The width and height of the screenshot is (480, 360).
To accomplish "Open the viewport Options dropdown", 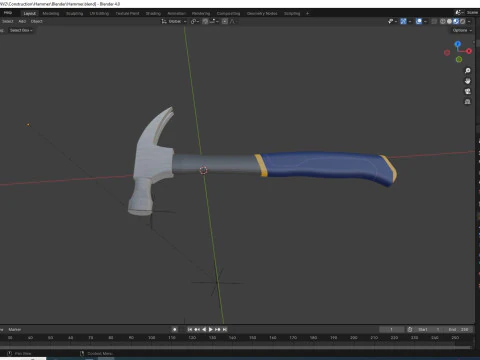I will pos(462,30).
